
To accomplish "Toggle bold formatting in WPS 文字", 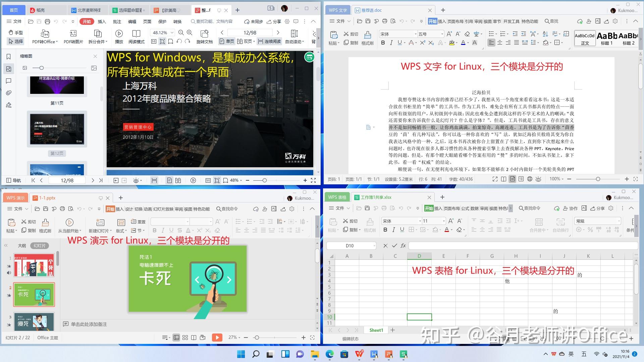I will tap(383, 43).
